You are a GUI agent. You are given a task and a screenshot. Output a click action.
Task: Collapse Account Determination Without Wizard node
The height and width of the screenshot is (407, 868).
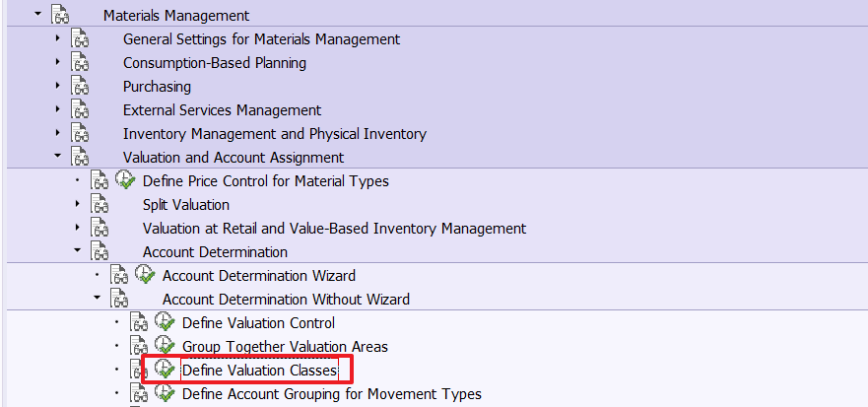pyautogui.click(x=97, y=299)
